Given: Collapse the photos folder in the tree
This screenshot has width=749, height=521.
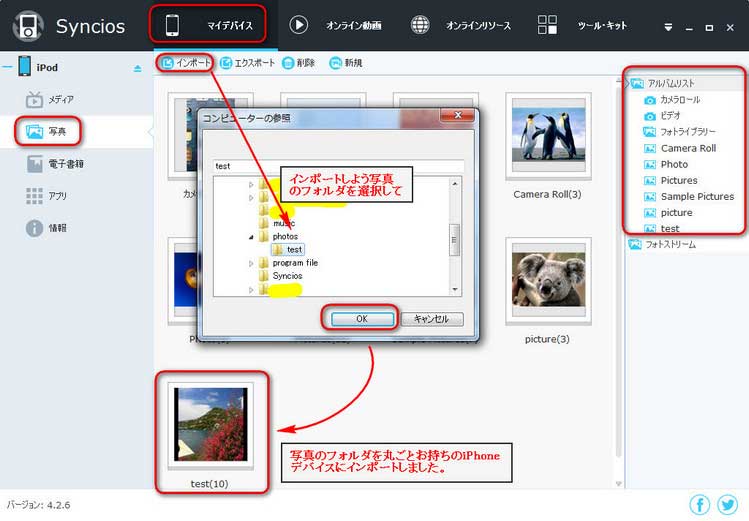Looking at the screenshot, I should point(252,237).
